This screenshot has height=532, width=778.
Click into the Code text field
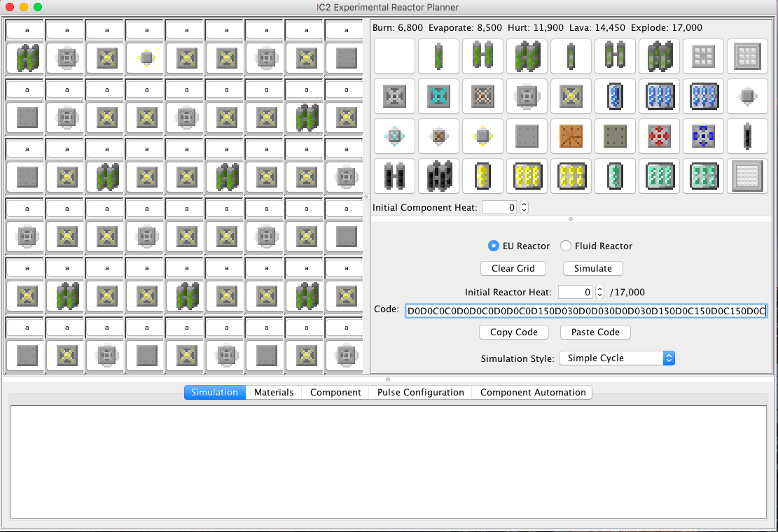coord(586,310)
